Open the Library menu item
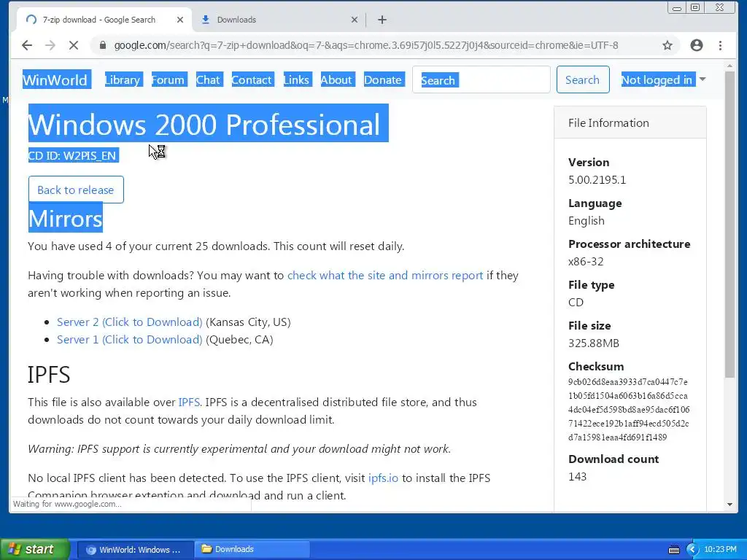This screenshot has height=560, width=747. coord(123,79)
